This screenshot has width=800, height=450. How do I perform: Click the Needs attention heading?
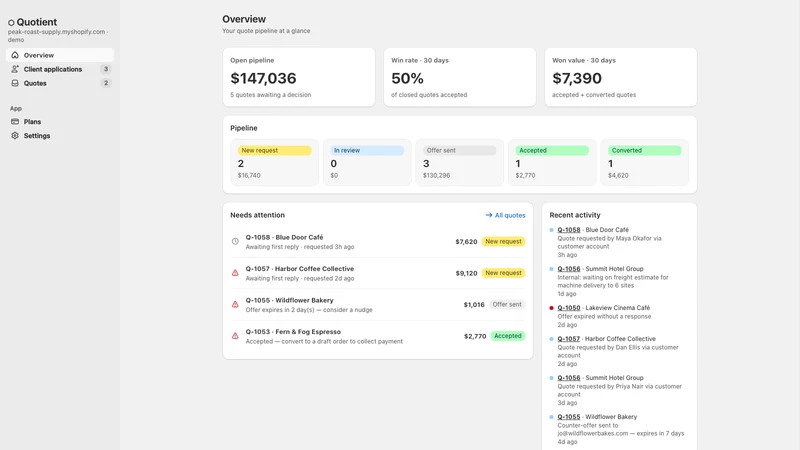[257, 215]
